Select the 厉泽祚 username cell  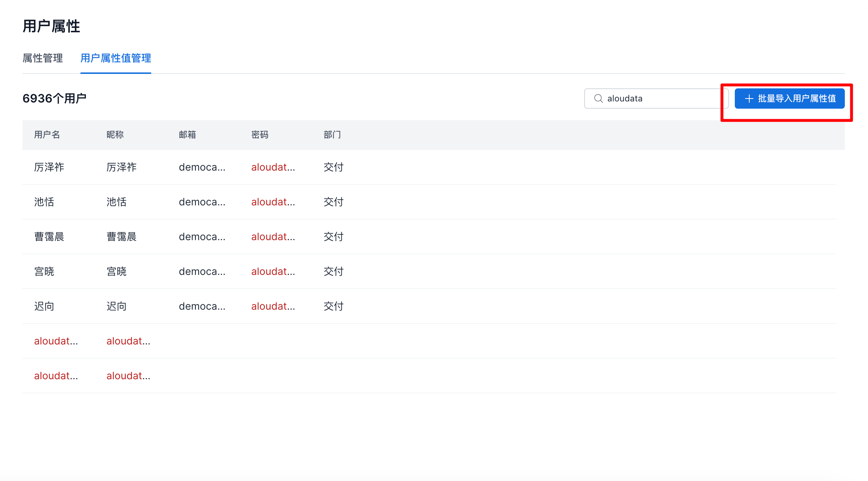click(49, 167)
